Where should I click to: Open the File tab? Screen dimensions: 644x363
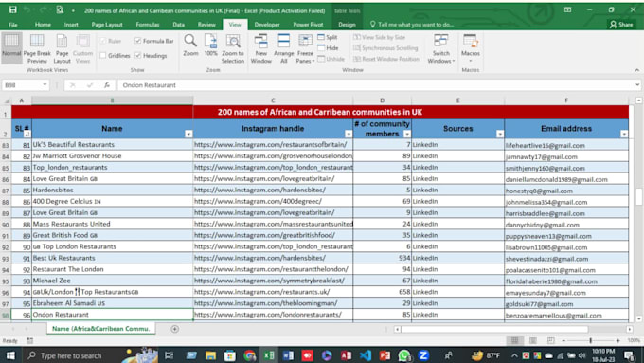click(13, 25)
